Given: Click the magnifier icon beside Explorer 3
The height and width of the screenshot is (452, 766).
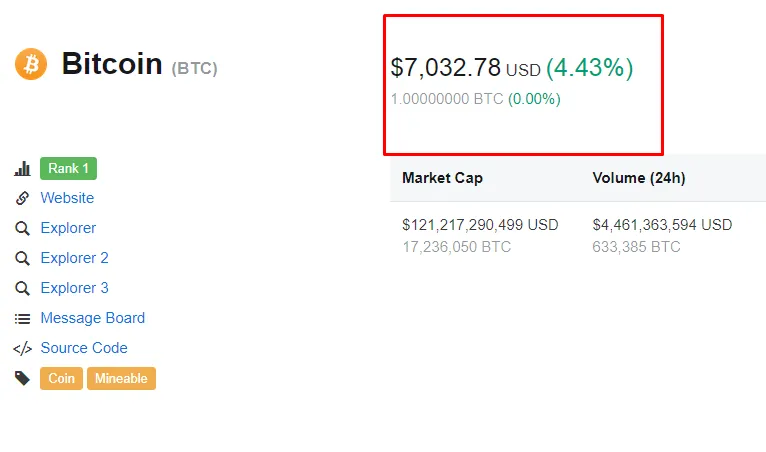Looking at the screenshot, I should pos(22,288).
